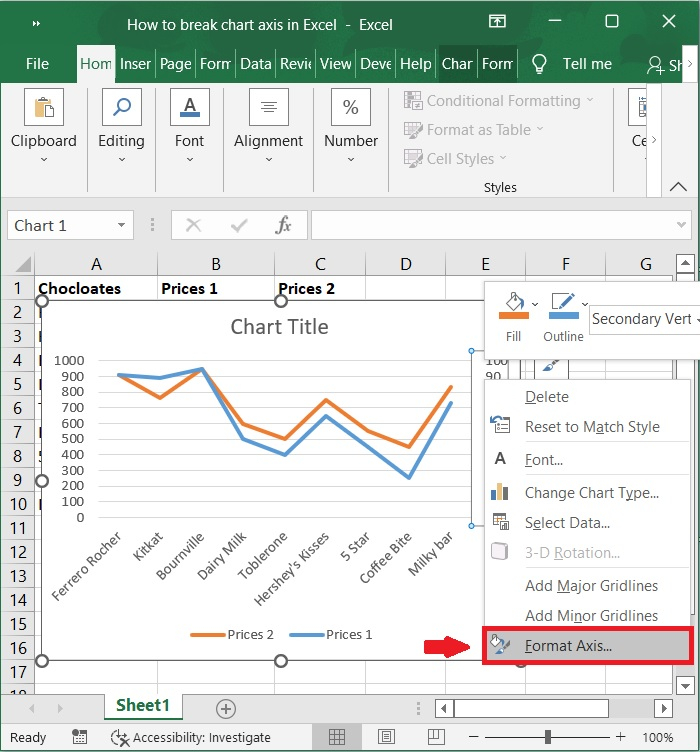
Task: Click the Ribbon Display Options icon
Action: (x=497, y=21)
